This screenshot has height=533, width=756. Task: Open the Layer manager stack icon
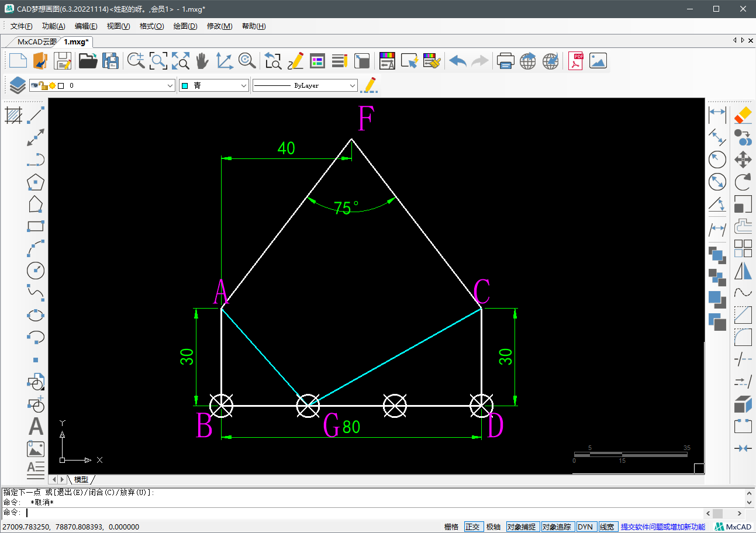18,85
